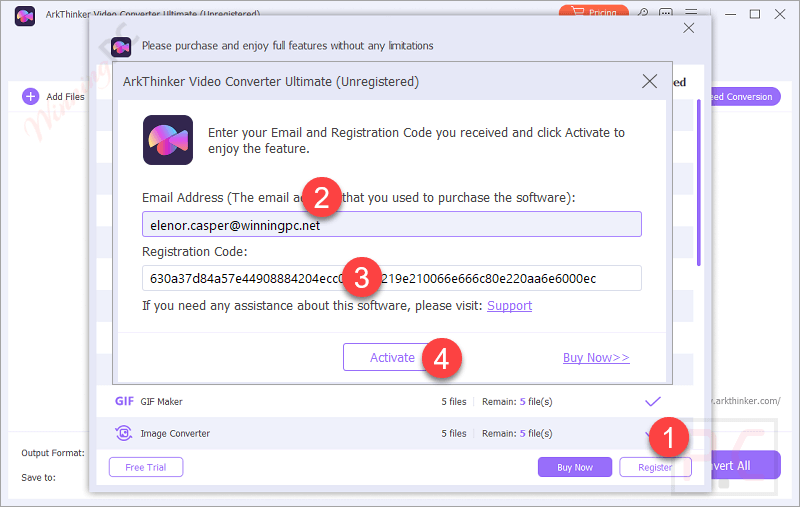Focus the Registration Code input field

click(391, 278)
